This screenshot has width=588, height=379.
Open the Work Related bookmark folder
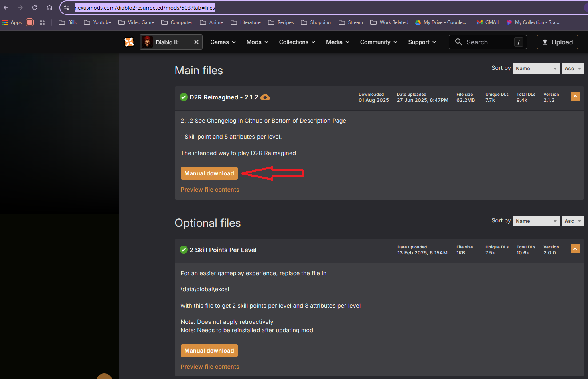tap(389, 22)
